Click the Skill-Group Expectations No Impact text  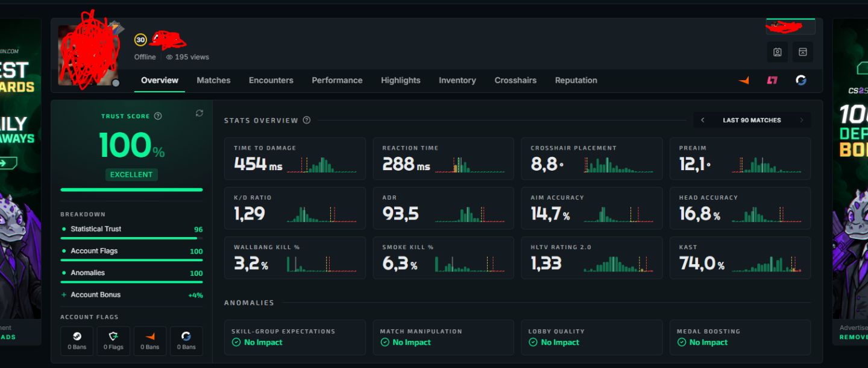263,342
